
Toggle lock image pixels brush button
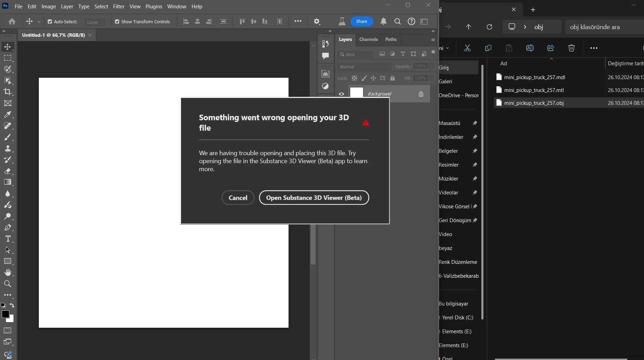click(x=364, y=78)
